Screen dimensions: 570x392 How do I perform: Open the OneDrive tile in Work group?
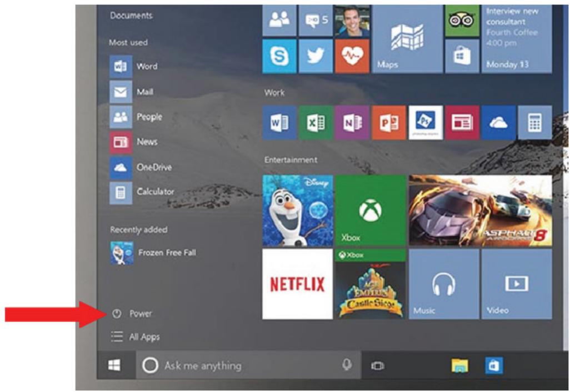click(498, 123)
